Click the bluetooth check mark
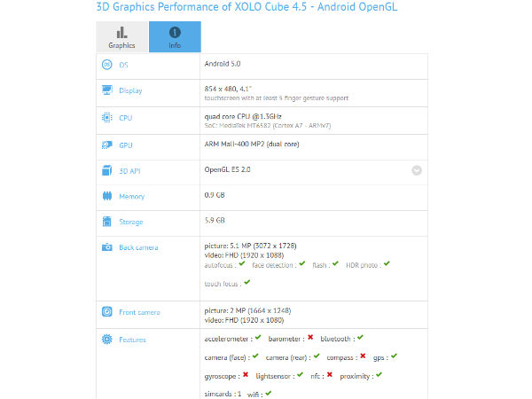The image size is (532, 399). (360, 337)
